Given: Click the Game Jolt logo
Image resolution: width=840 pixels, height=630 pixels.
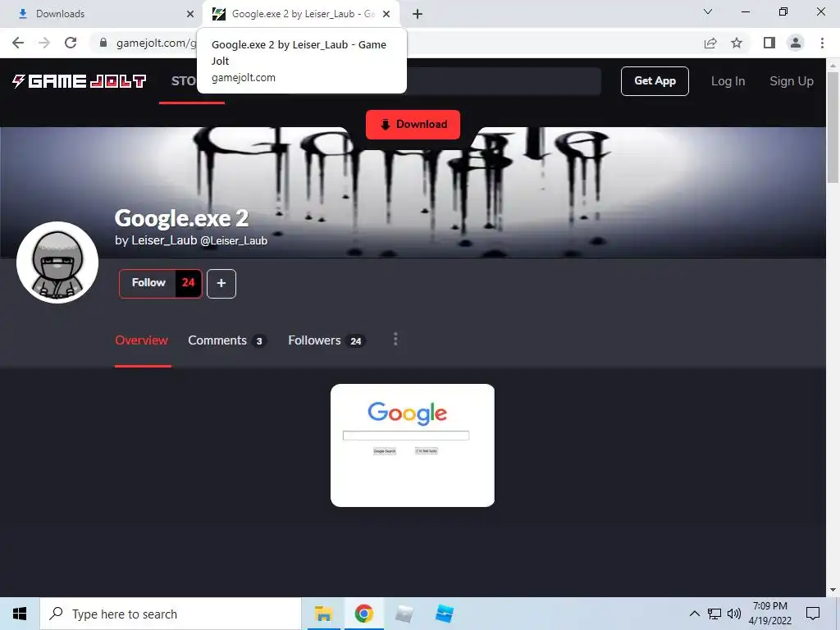Looking at the screenshot, I should pos(80,81).
